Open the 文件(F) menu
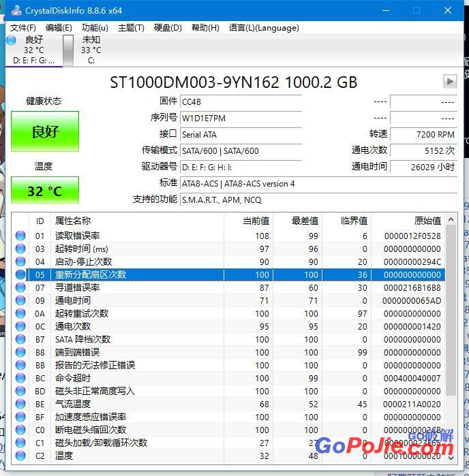The image size is (469, 476). point(22,28)
